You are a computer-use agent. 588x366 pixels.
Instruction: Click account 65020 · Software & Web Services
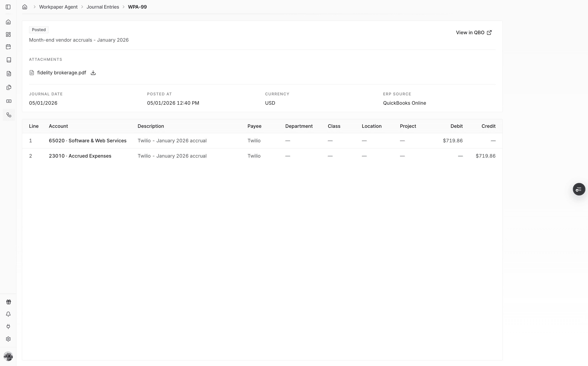click(x=88, y=141)
